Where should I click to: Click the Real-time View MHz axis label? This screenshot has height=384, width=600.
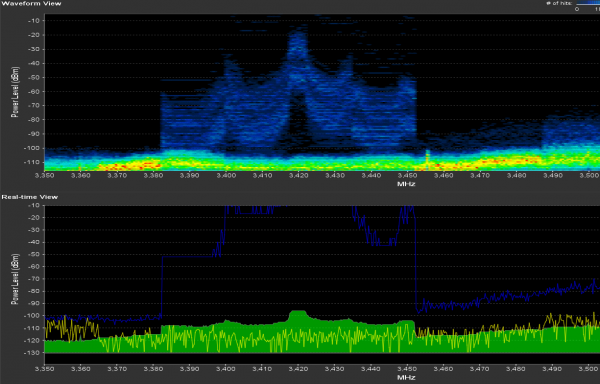(406, 378)
